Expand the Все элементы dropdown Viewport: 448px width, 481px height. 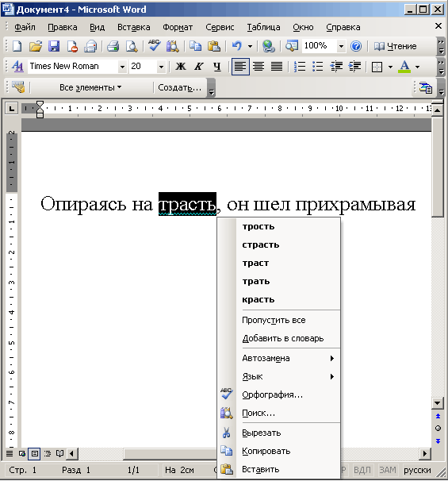point(90,87)
